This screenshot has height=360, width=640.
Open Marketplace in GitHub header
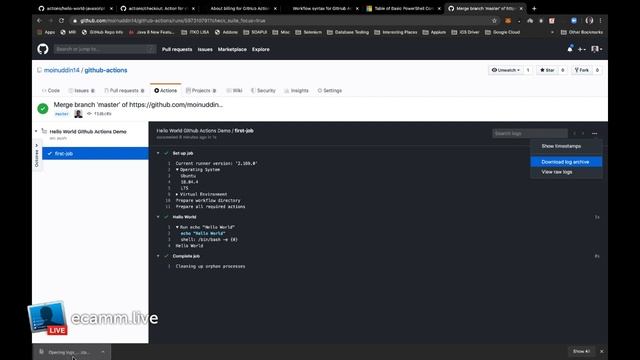point(232,49)
